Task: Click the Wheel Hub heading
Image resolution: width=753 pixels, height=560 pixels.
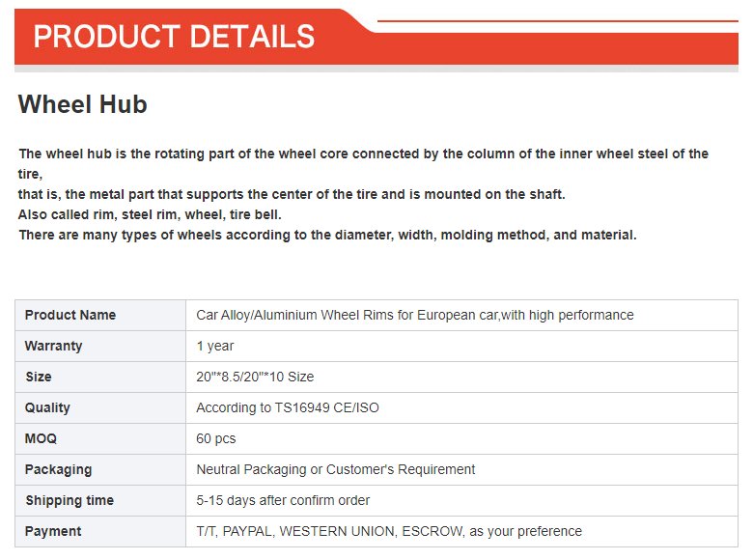Action: pos(83,104)
